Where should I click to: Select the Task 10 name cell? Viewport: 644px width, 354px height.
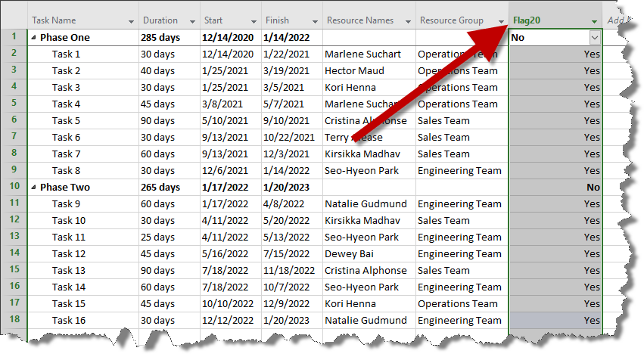tap(83, 221)
